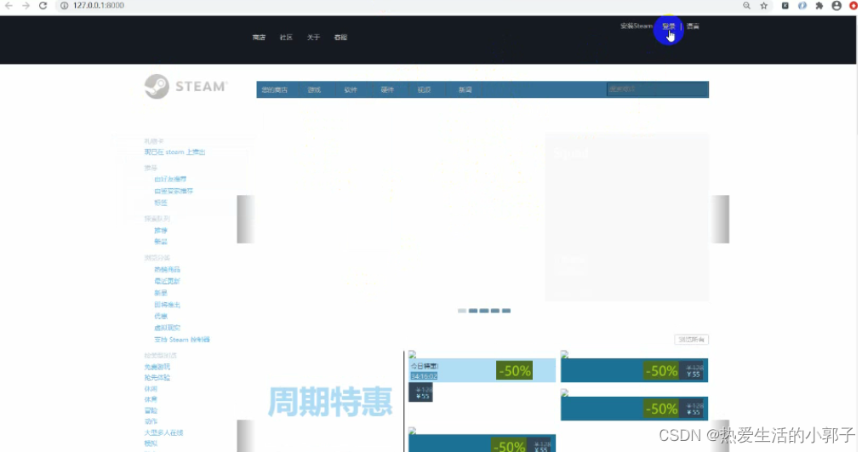868x452 pixels.
Task: Open 商店 in the top black navigation
Action: pyautogui.click(x=259, y=37)
